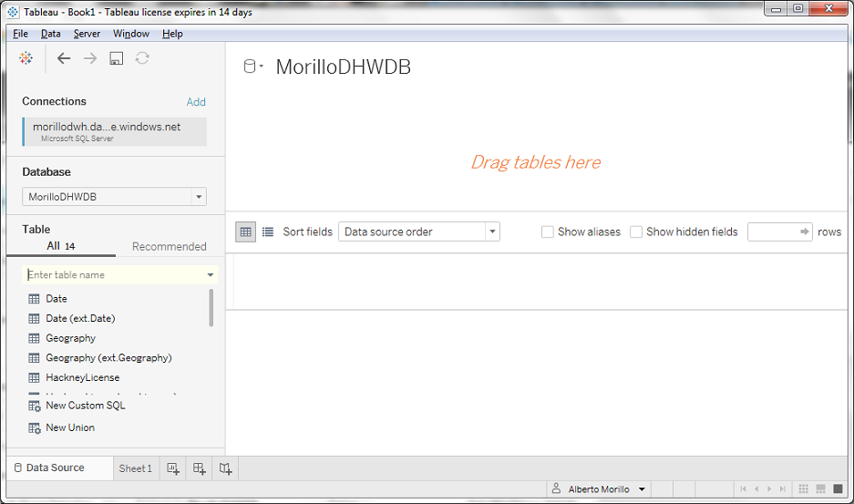Click the New Custom SQL option

click(86, 406)
